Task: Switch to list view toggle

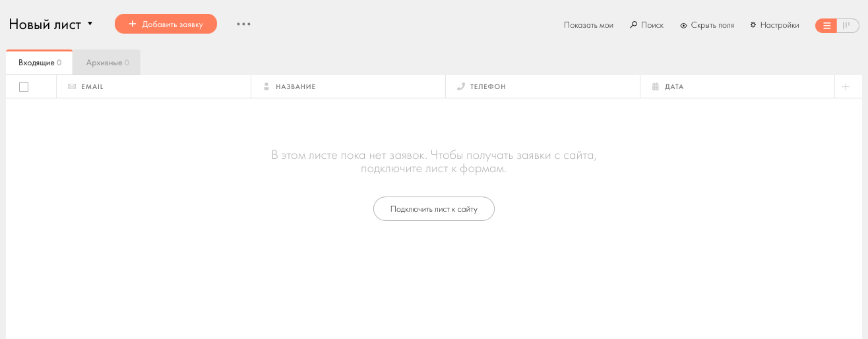Action: (826, 26)
